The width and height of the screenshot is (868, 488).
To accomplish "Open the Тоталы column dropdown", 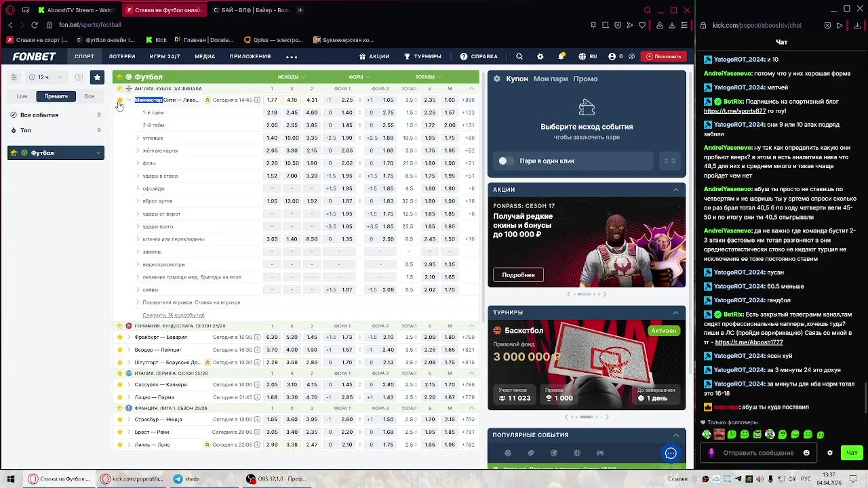I will [429, 77].
